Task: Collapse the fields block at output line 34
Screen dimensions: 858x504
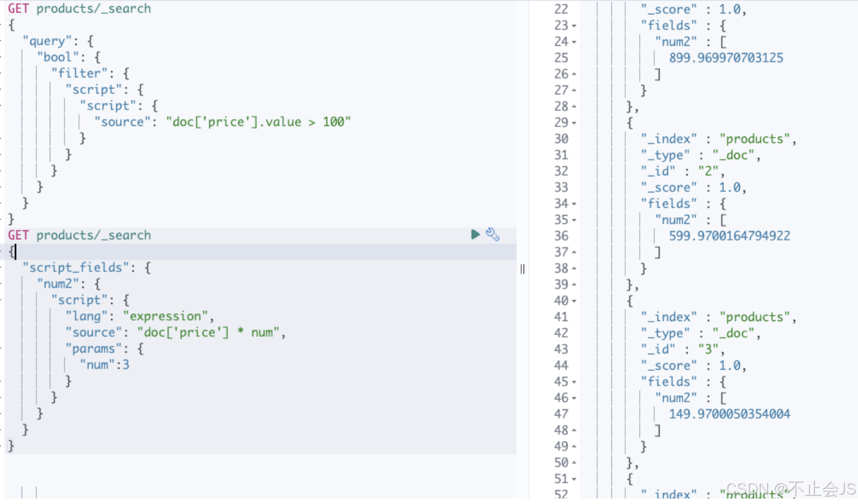Action: tap(574, 204)
